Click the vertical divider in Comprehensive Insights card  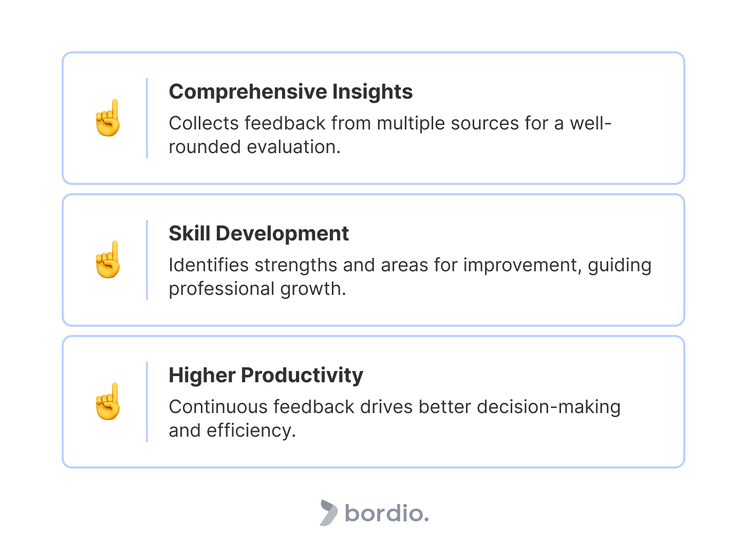pyautogui.click(x=147, y=118)
